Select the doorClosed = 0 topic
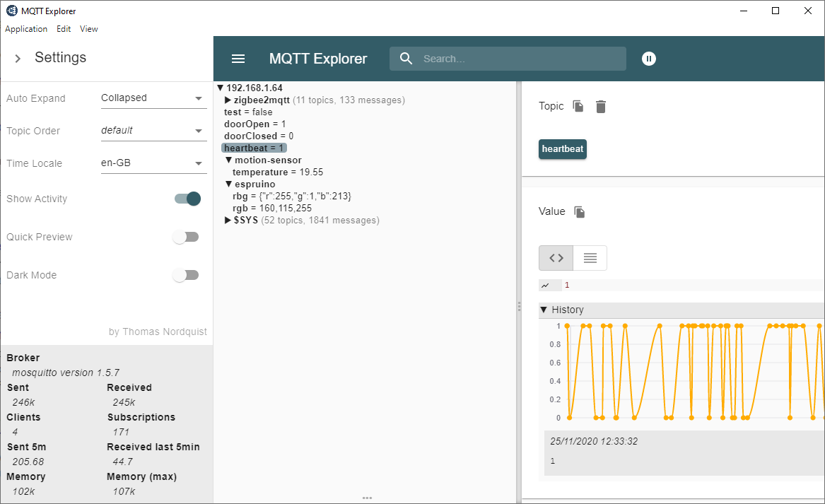 [x=259, y=136]
